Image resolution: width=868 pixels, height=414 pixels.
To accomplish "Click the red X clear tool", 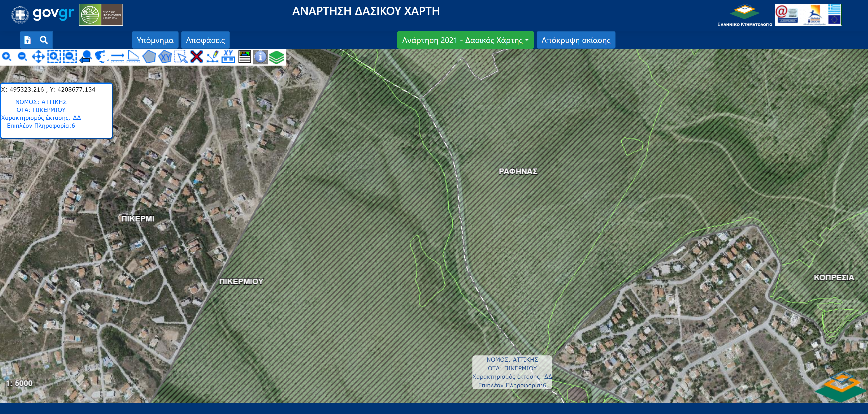I will tap(196, 57).
